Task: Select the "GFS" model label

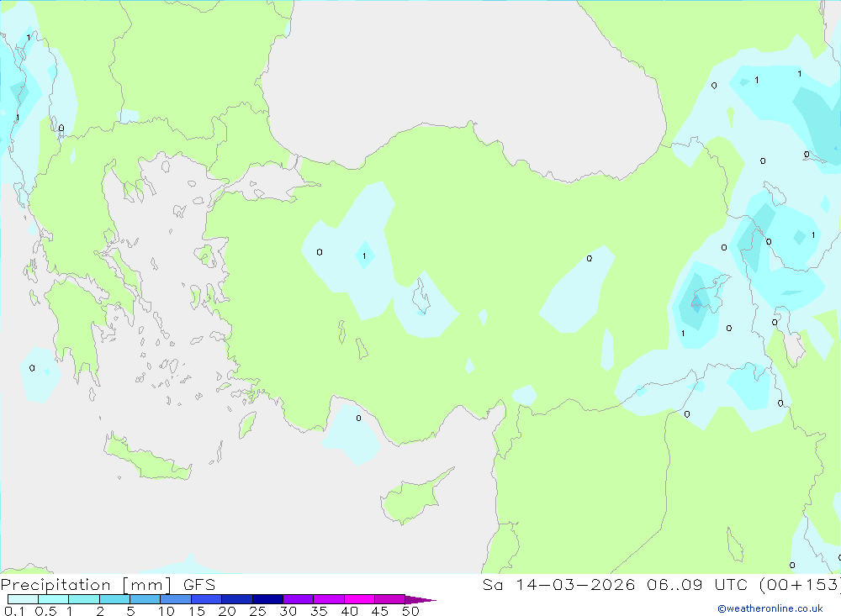Action: coord(199,585)
